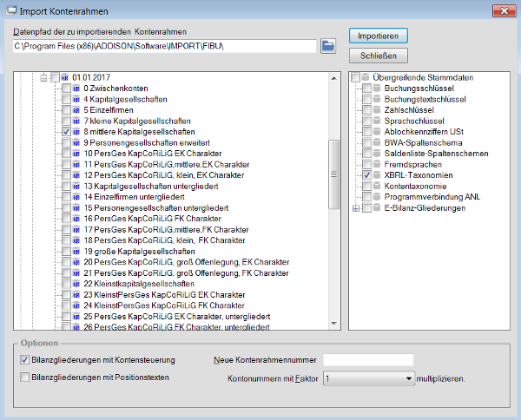Click the chart icon beside 0 Zwischenkonten
521x420 pixels.
[76, 89]
